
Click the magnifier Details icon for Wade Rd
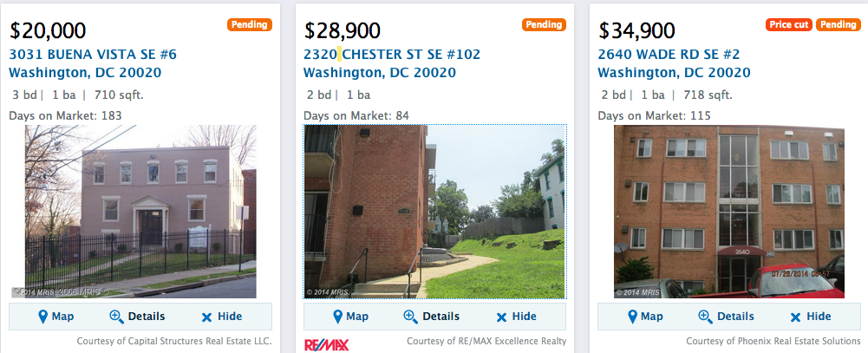pos(706,317)
